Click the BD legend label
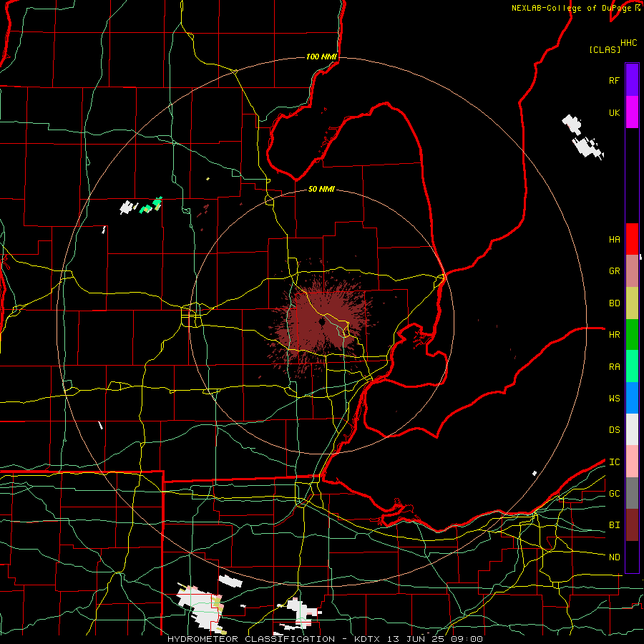This screenshot has height=644, width=644. pyautogui.click(x=614, y=303)
